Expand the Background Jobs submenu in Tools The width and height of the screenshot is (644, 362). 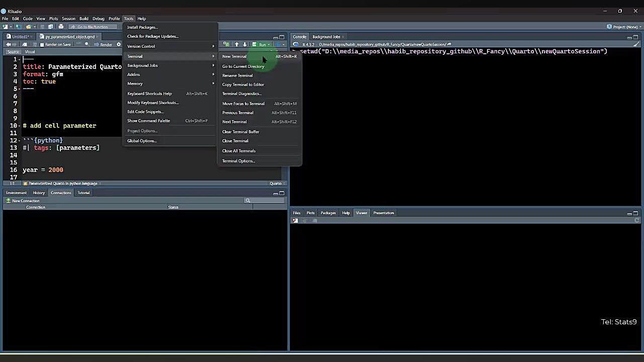[x=171, y=65]
